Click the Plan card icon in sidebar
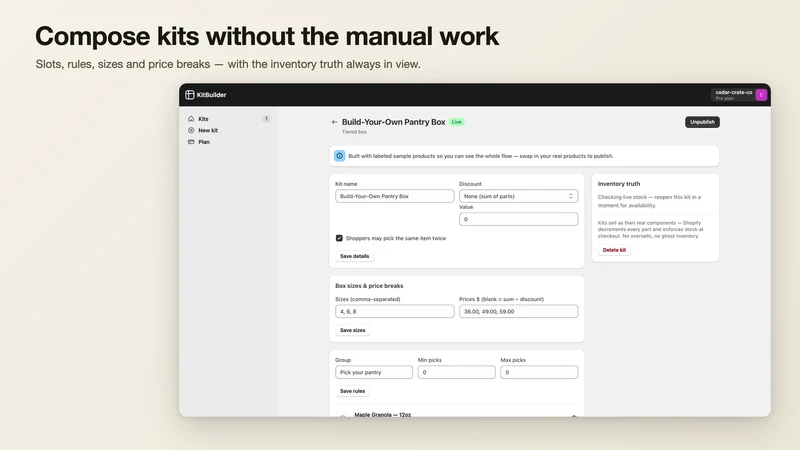800x450 pixels. click(191, 142)
